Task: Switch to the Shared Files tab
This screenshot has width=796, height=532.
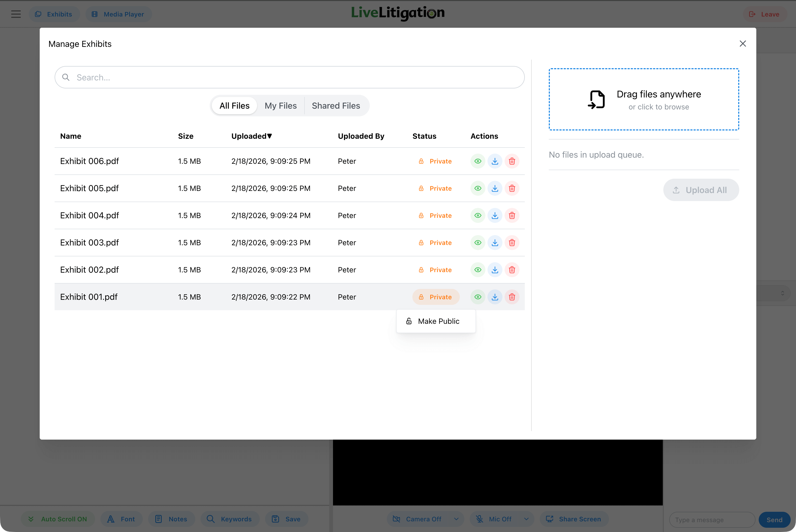Action: [336, 105]
